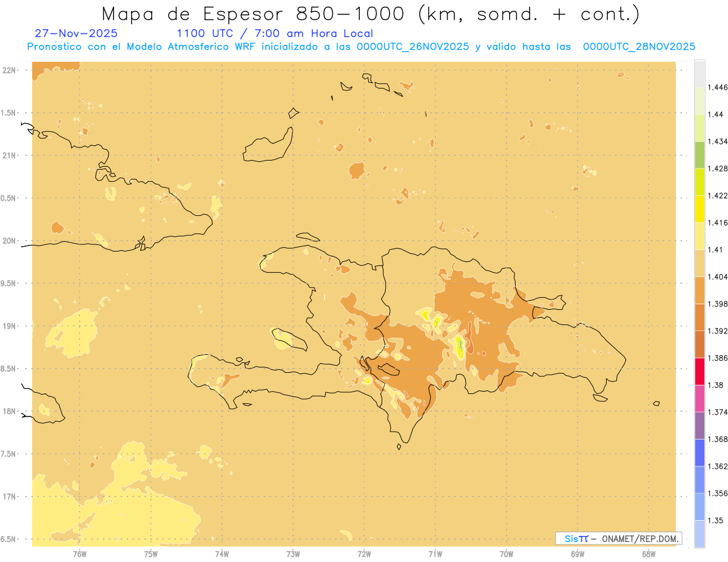728x562 pixels.
Task: Select the date label "27-Nov-2025"
Action: click(x=76, y=33)
